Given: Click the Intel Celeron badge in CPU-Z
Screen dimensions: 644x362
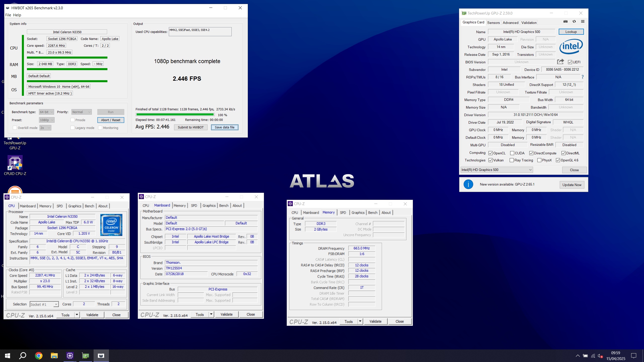Looking at the screenshot, I should click(x=111, y=225).
